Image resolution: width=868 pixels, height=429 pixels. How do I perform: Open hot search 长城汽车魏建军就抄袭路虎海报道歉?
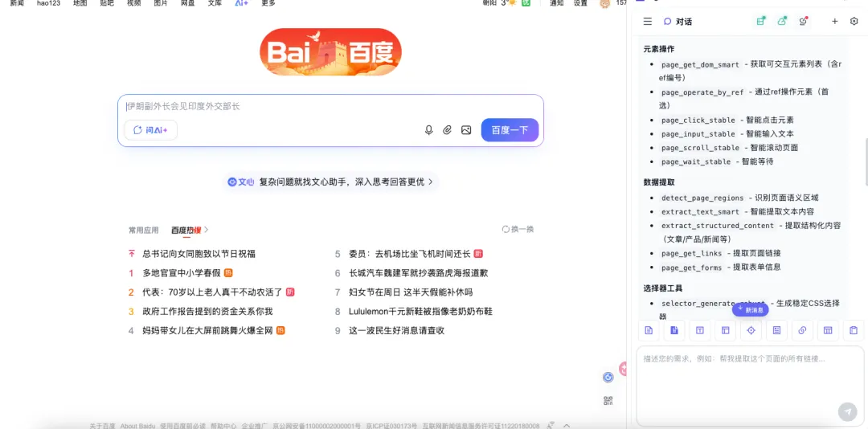point(419,273)
